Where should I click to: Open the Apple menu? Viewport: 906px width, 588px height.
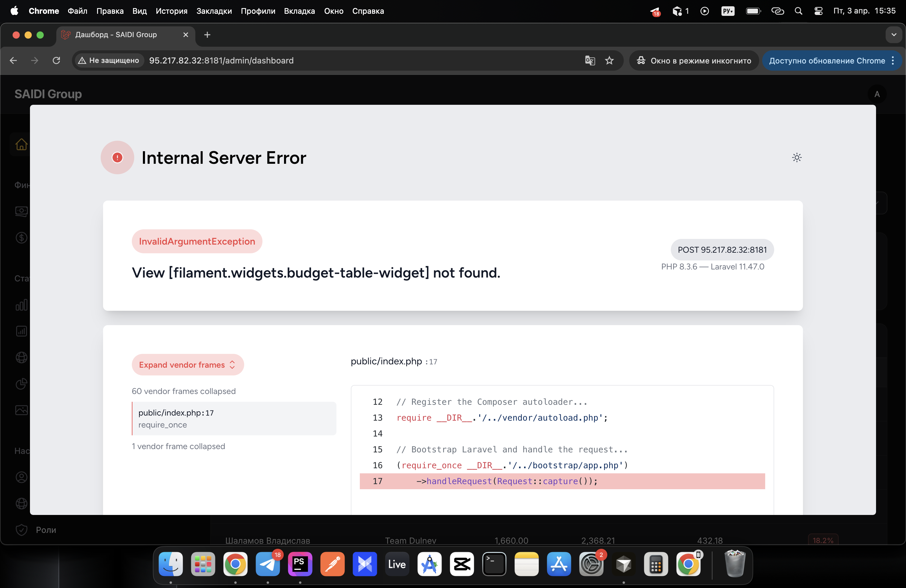(14, 11)
